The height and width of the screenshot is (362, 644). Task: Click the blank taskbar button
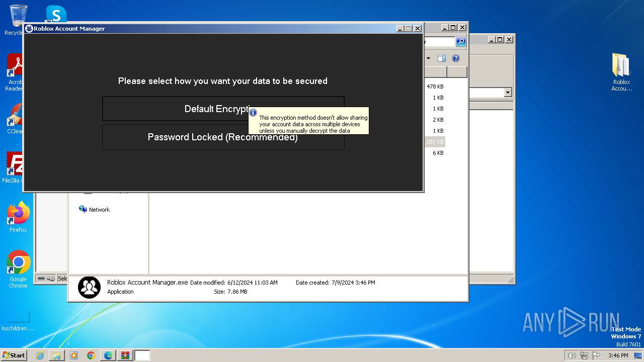coord(142,355)
